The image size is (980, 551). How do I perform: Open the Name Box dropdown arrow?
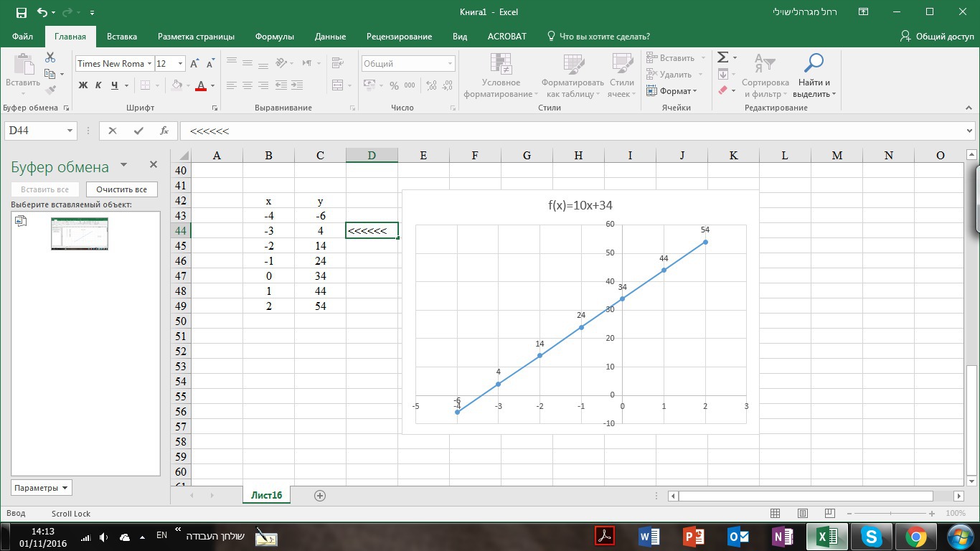pyautogui.click(x=70, y=131)
